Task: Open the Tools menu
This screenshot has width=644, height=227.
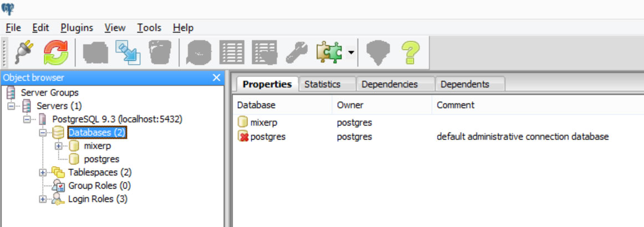Action: pos(149,28)
